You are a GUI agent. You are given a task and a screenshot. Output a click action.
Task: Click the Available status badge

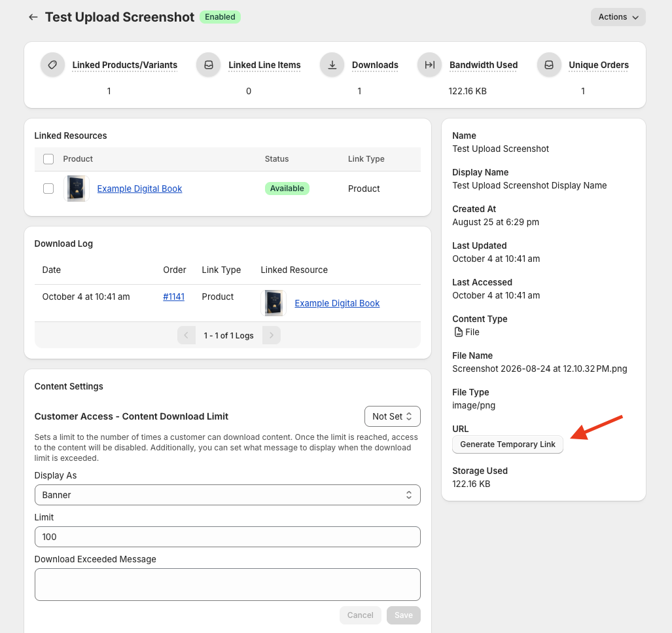287,189
